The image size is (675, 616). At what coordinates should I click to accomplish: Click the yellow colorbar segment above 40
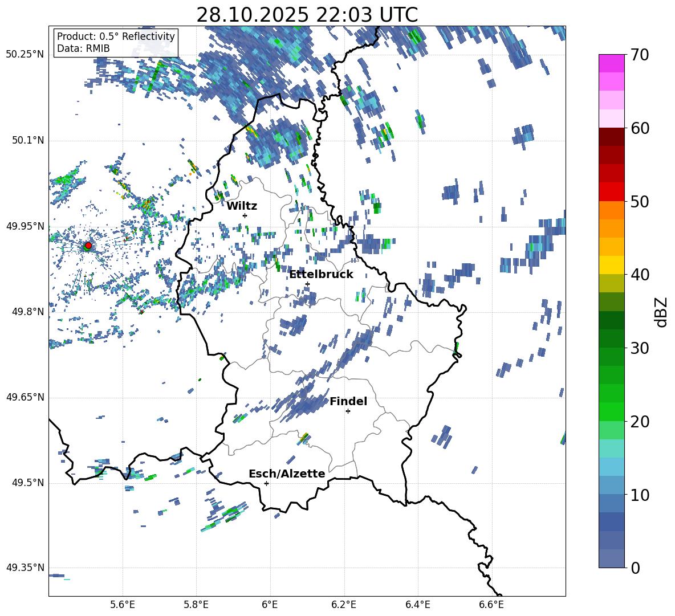tap(611, 265)
